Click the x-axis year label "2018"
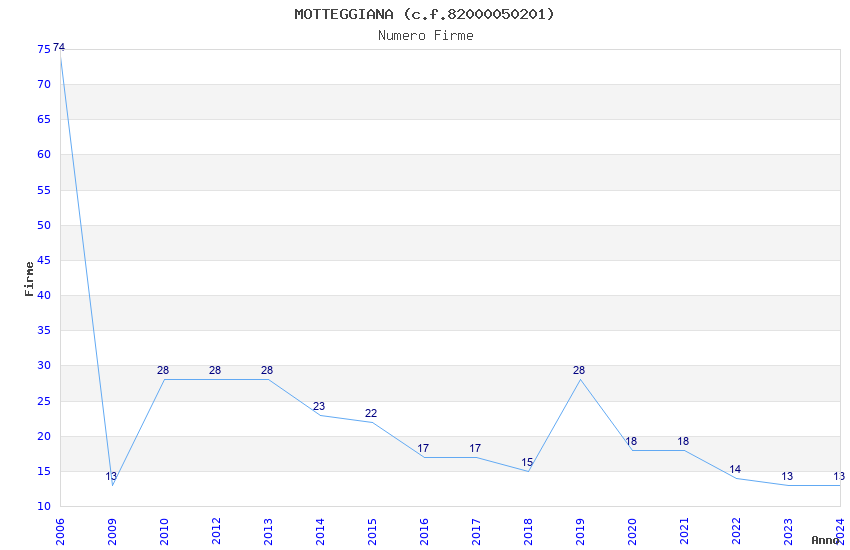Image resolution: width=850 pixels, height=550 pixels. pos(529,532)
